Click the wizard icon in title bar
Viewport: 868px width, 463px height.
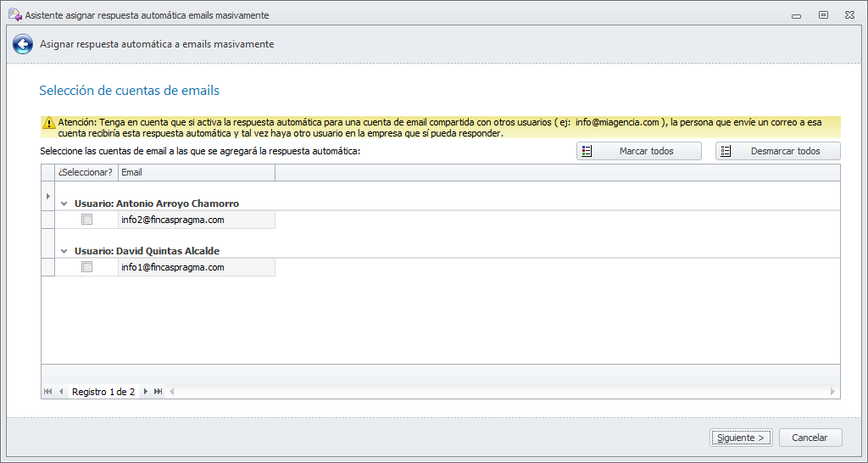(14, 14)
